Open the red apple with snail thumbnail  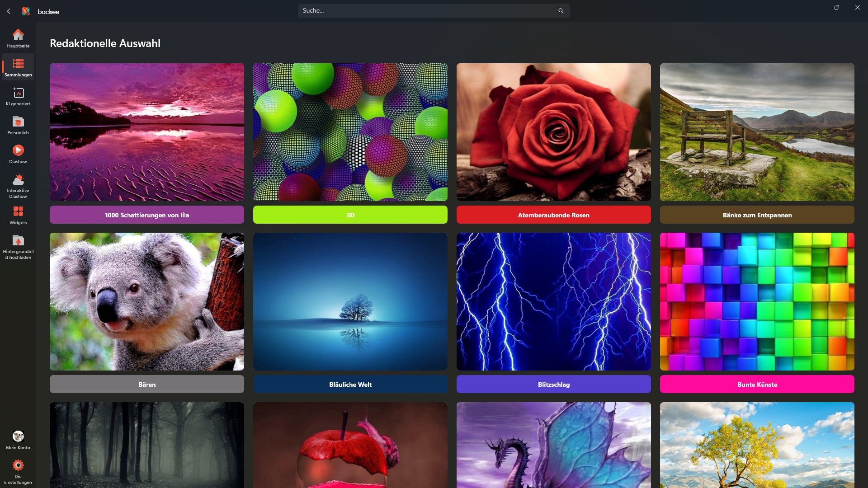[x=350, y=445]
